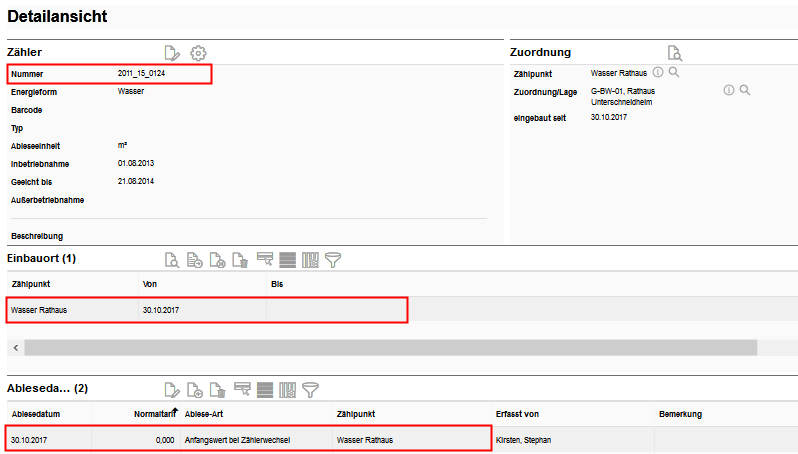
Task: Click the edit pencil document icon in Ableseda... toolbar
Action: [x=172, y=390]
